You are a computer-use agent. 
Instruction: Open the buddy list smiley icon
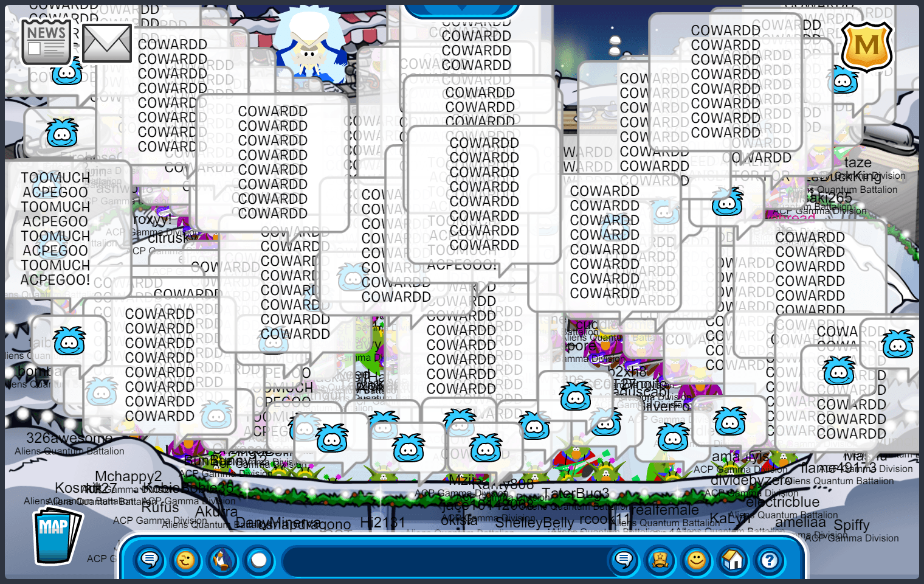coord(697,560)
